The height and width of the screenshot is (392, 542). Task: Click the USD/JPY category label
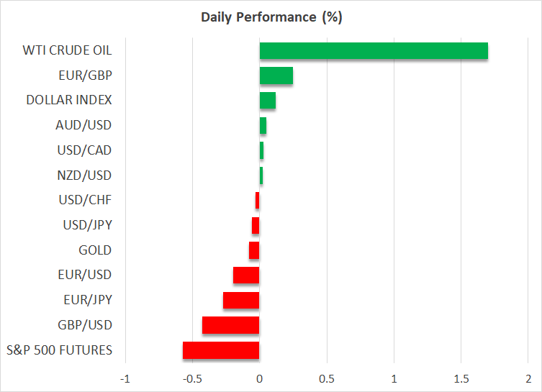[x=87, y=226]
